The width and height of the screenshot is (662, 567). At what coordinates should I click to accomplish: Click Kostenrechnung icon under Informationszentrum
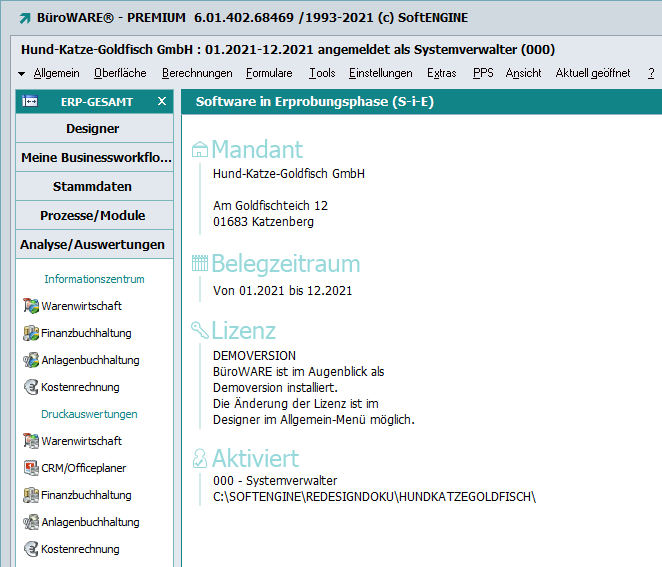(31, 387)
